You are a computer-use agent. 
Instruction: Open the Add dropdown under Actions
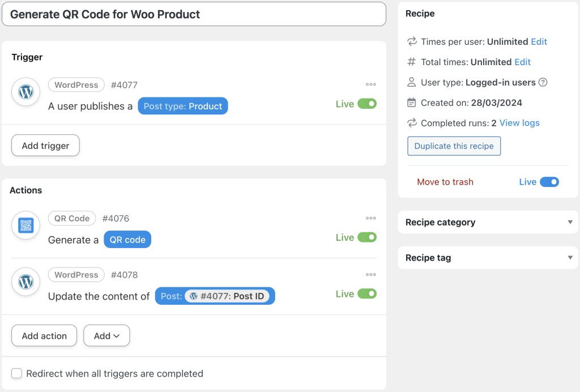(x=106, y=335)
